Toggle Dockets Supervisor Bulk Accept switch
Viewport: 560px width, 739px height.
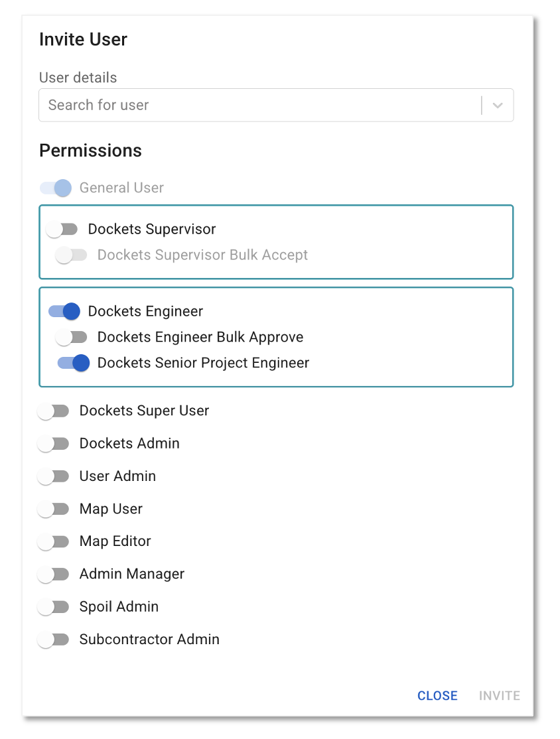(72, 255)
